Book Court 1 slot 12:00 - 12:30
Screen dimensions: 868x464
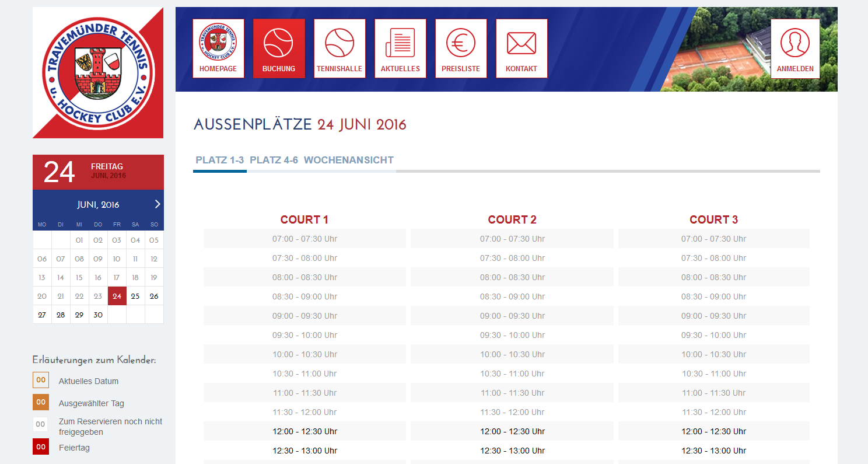304,431
